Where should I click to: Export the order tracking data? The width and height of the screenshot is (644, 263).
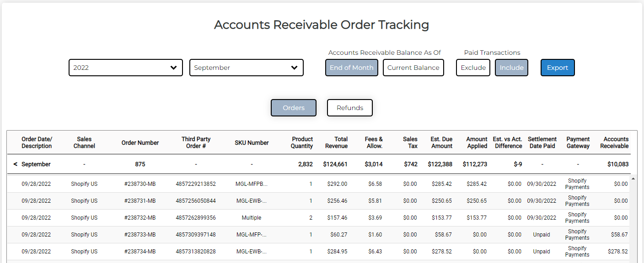coord(558,68)
